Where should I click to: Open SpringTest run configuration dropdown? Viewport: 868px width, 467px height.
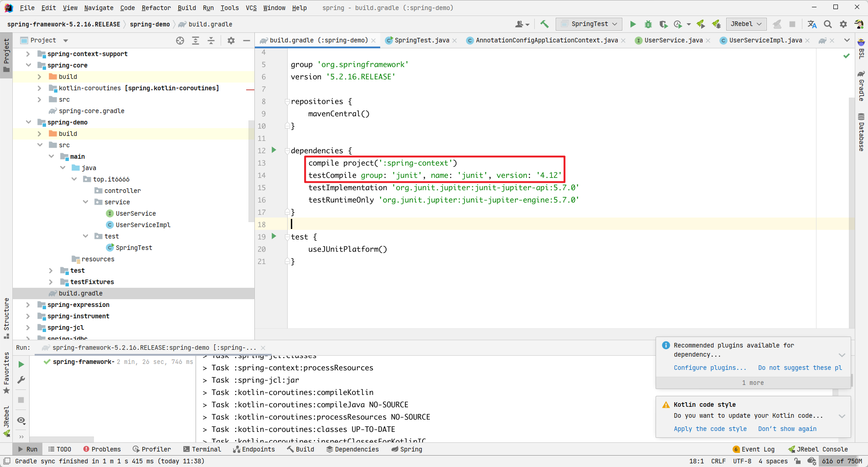[x=589, y=24]
